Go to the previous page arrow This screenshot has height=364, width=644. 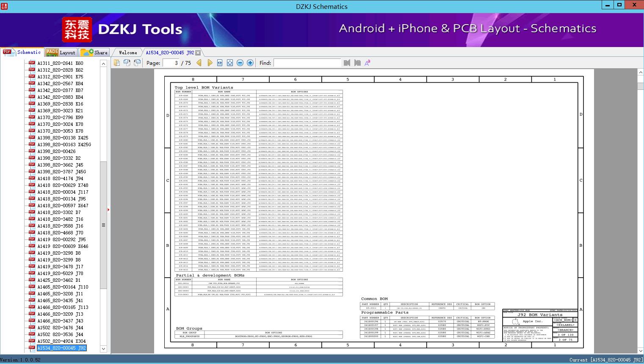(199, 63)
